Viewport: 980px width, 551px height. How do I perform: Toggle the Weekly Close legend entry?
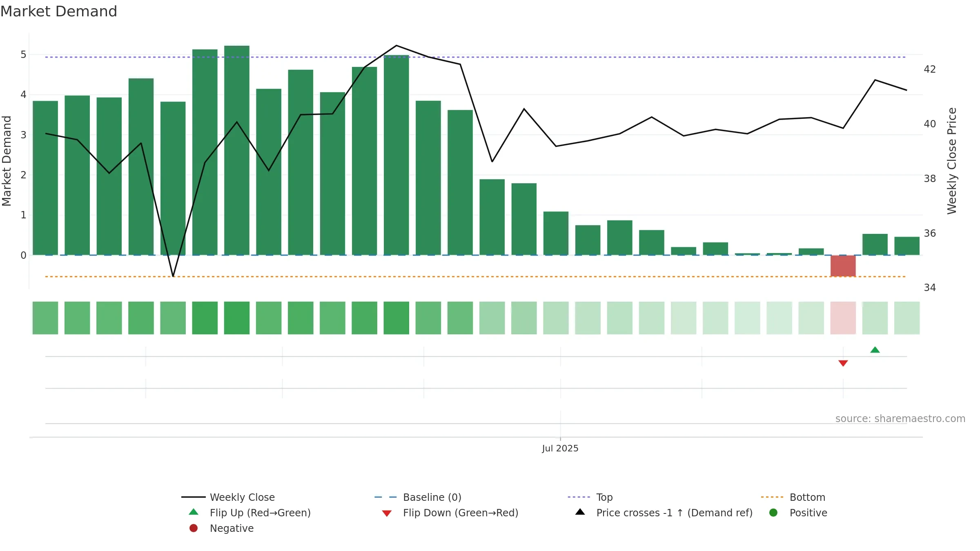click(228, 497)
